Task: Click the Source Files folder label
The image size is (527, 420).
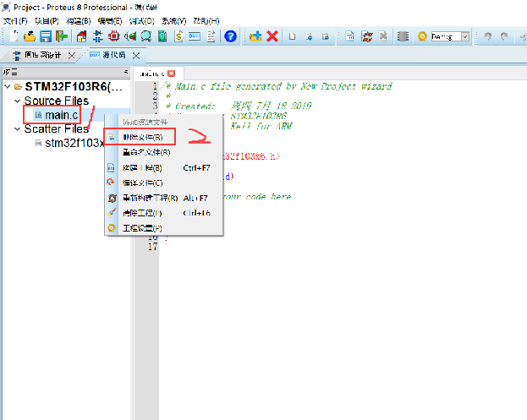Action: click(x=56, y=101)
